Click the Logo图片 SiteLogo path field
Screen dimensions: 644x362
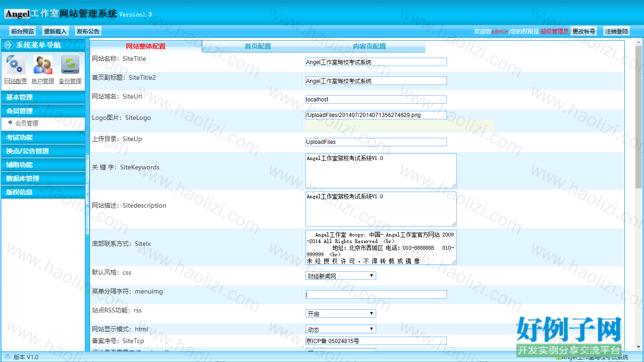[x=376, y=115]
